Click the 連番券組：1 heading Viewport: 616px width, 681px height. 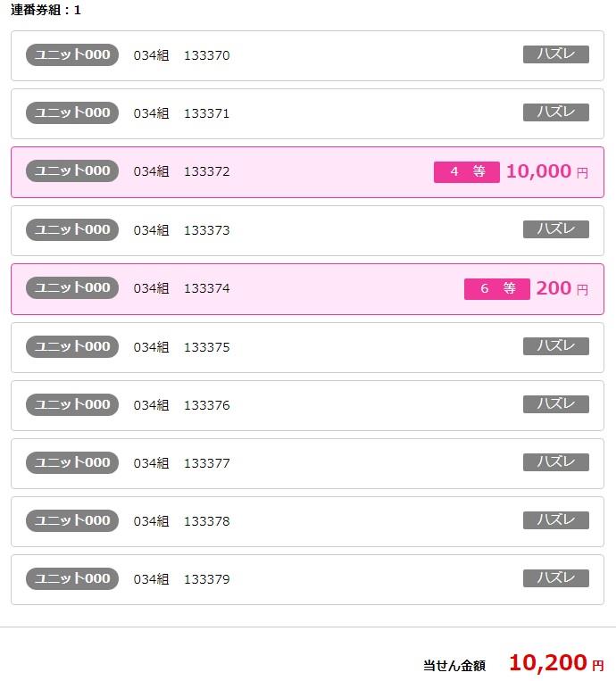[46, 10]
